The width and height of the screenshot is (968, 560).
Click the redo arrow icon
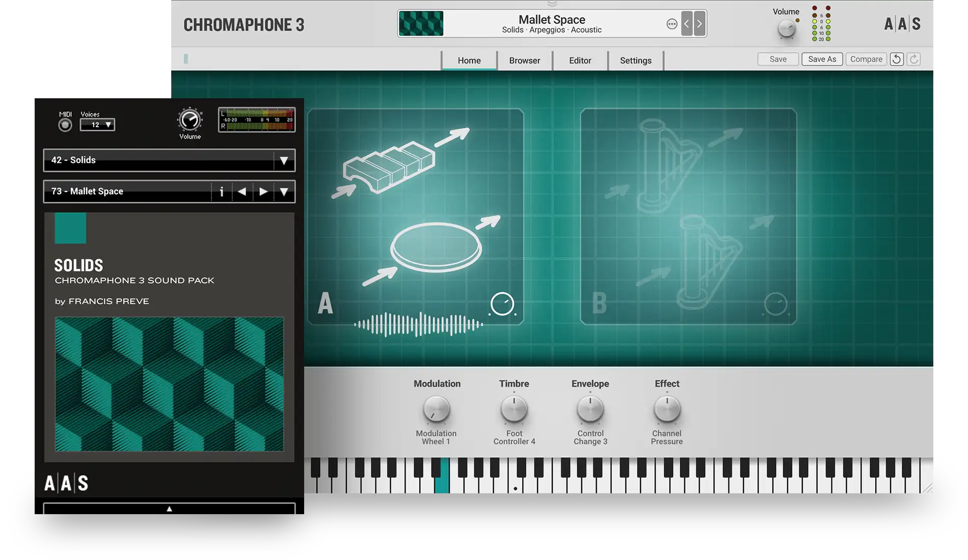[x=913, y=59]
